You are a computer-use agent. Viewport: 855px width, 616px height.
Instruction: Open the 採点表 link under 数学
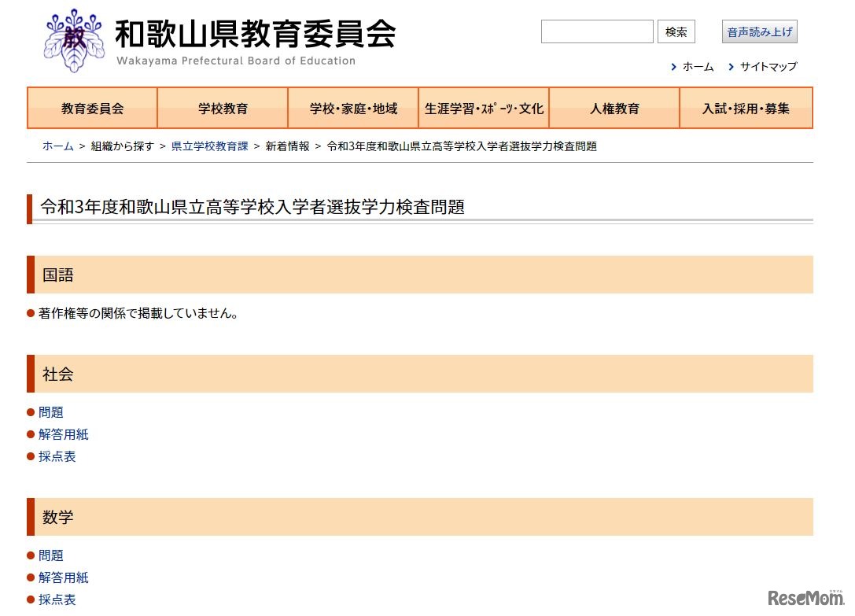(x=57, y=599)
